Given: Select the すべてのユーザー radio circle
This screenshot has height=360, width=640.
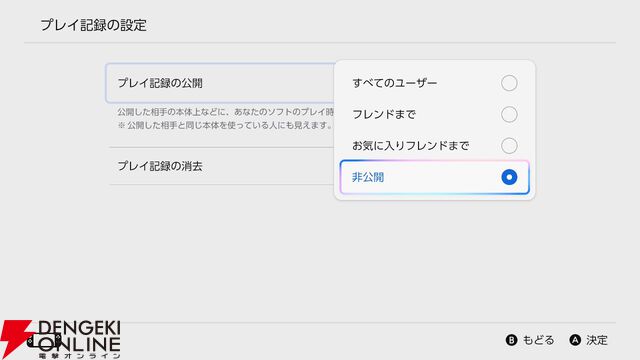Looking at the screenshot, I should pos(509,83).
